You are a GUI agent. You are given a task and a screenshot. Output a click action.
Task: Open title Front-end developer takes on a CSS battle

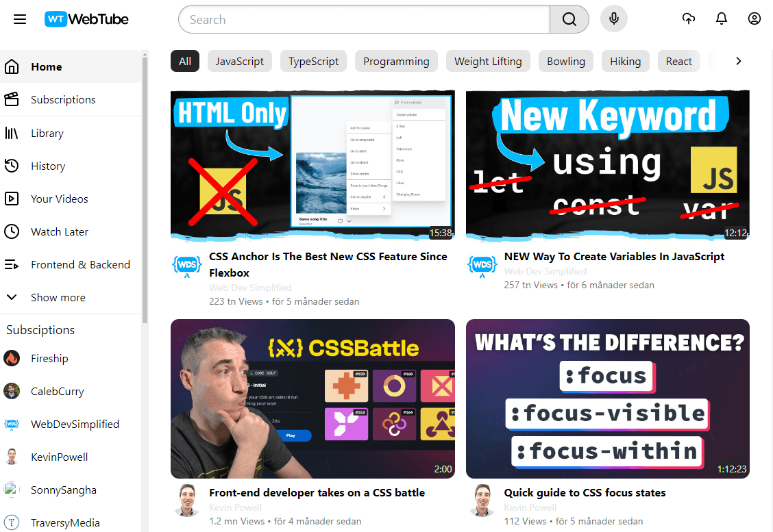(317, 492)
